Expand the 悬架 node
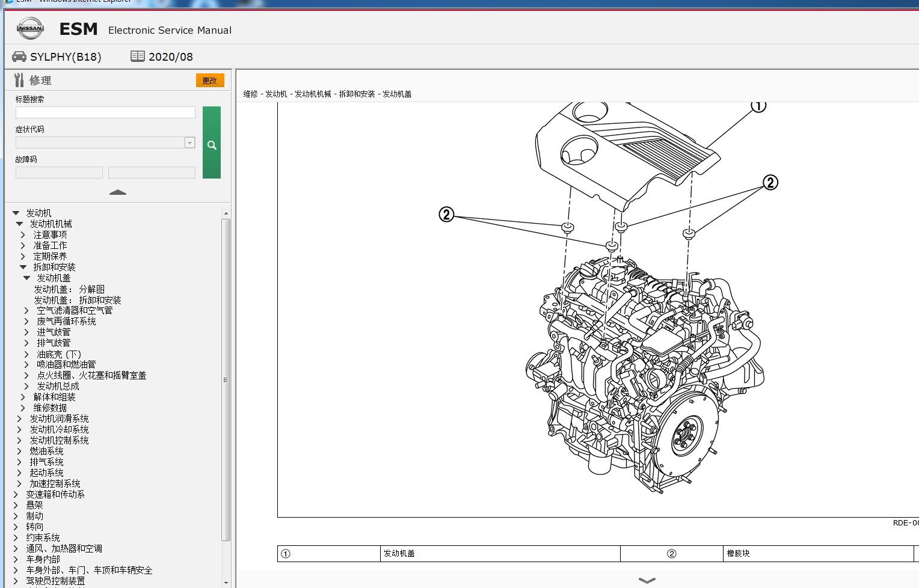The width and height of the screenshot is (919, 588). (x=16, y=505)
